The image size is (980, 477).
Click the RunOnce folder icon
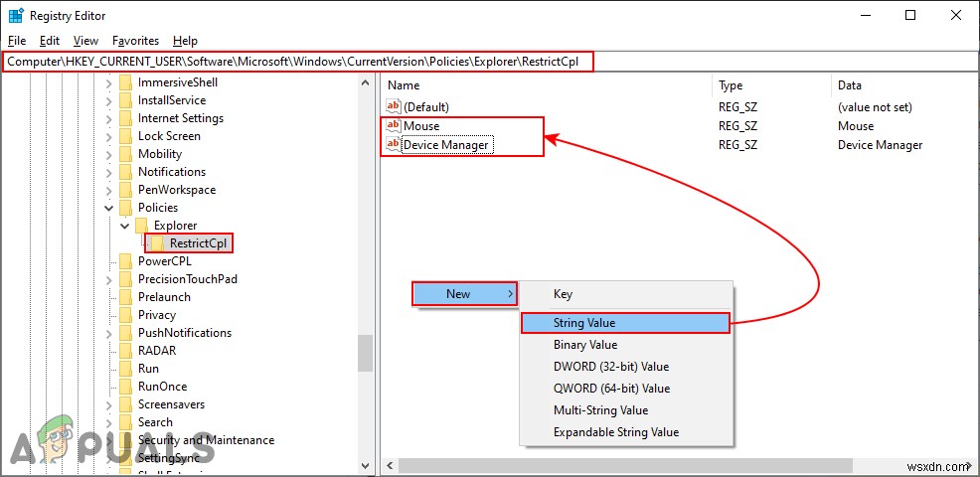(126, 387)
